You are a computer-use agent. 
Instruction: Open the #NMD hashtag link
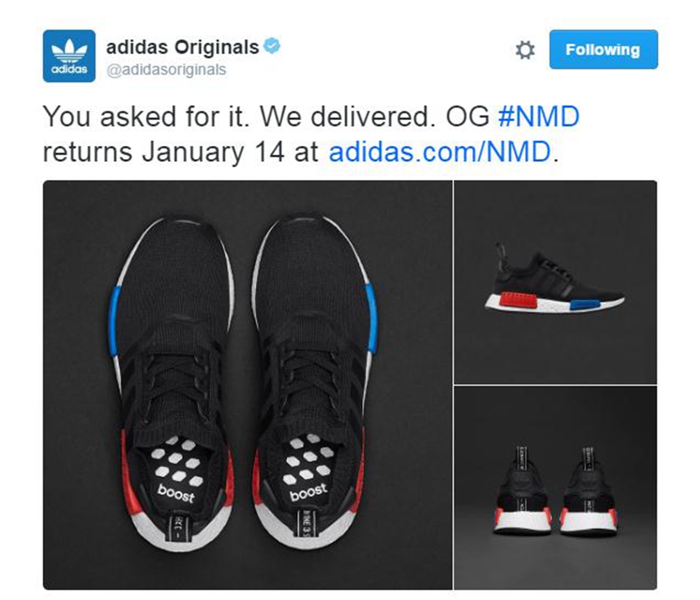click(x=538, y=116)
